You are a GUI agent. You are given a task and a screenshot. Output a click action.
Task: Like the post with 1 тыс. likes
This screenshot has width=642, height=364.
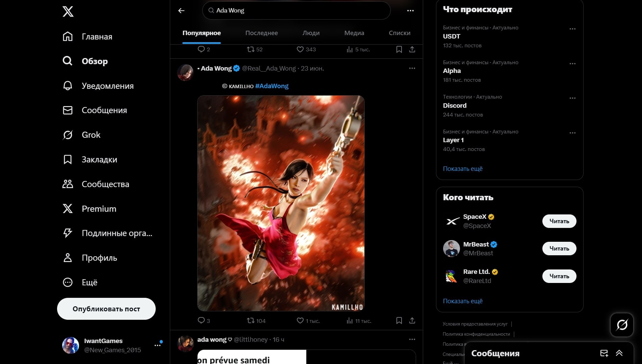coord(308,320)
